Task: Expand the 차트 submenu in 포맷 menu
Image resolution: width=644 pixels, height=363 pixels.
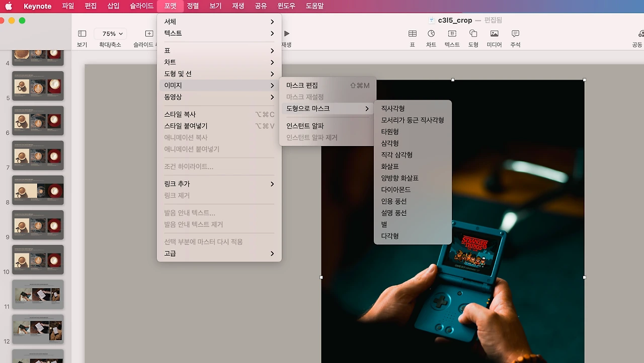Action: (219, 62)
